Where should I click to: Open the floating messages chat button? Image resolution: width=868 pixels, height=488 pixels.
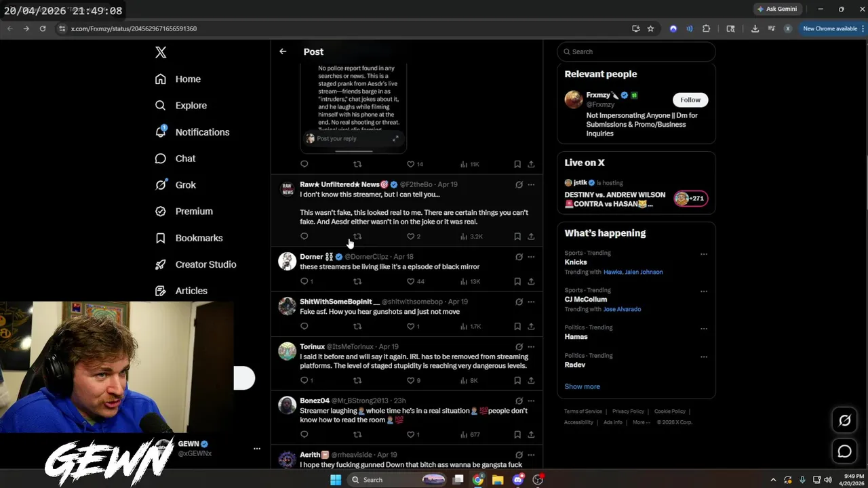844,451
